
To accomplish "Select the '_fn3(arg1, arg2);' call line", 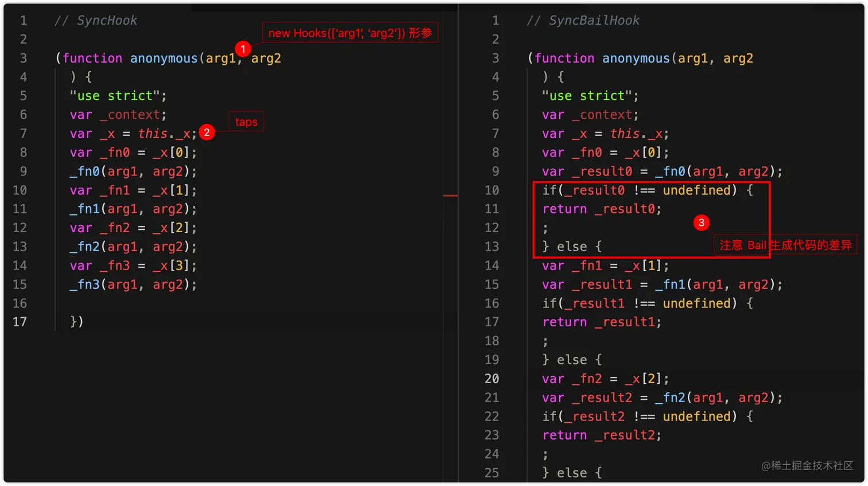I will pyautogui.click(x=133, y=285).
